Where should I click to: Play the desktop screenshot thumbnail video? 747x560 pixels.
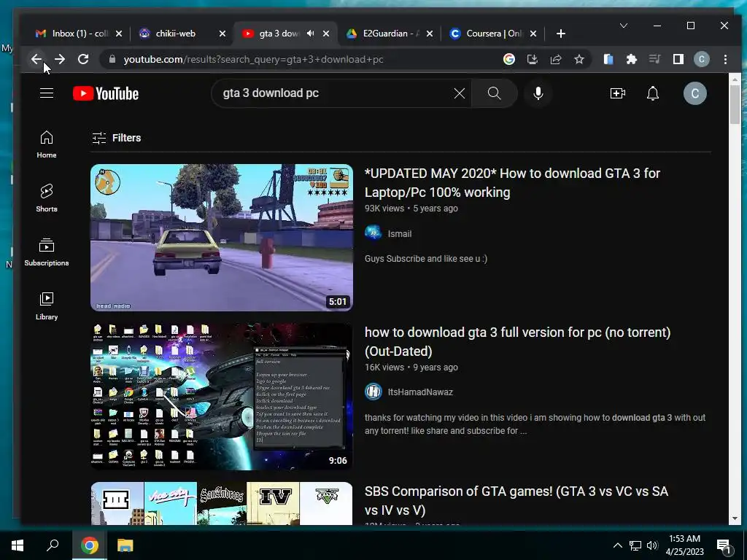pos(222,397)
